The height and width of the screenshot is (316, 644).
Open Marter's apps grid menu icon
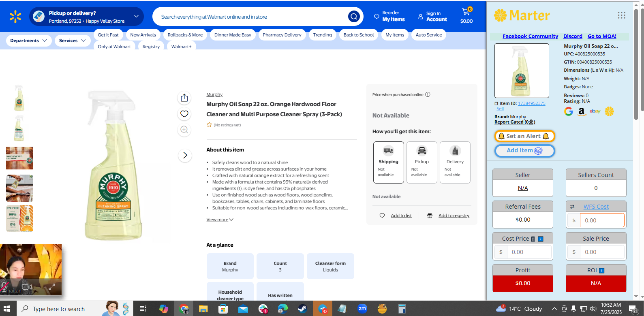(x=621, y=15)
